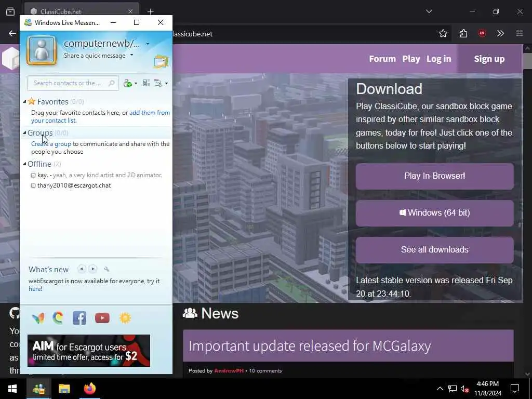Click the MSN butterfly icon
Screen dimensions: 532x399
pyautogui.click(x=38, y=318)
